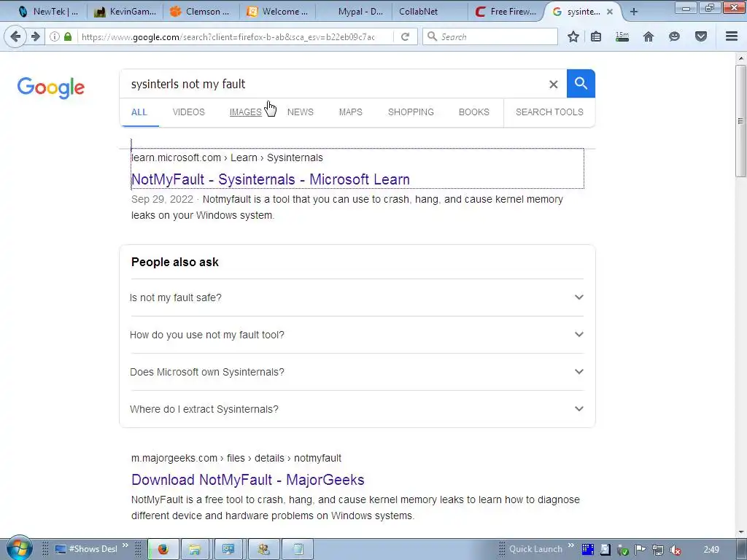Click the taskbar clock showing 2:49
The width and height of the screenshot is (747, 560).
click(x=711, y=550)
